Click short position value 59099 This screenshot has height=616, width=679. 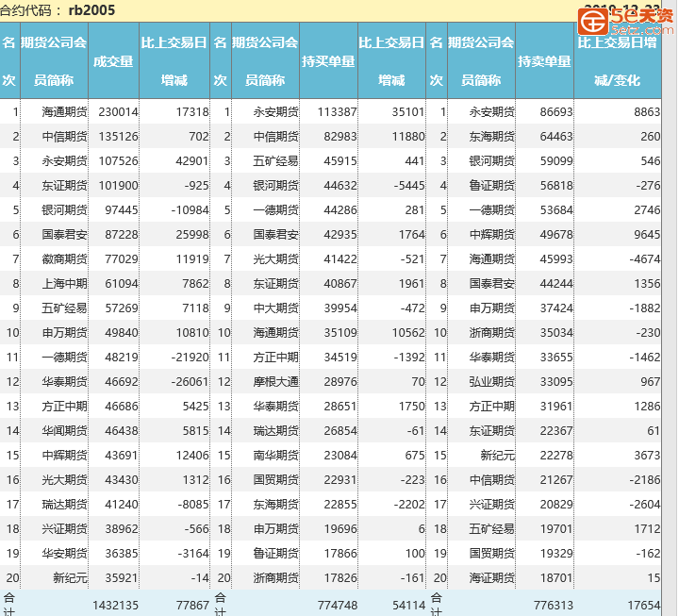click(556, 161)
